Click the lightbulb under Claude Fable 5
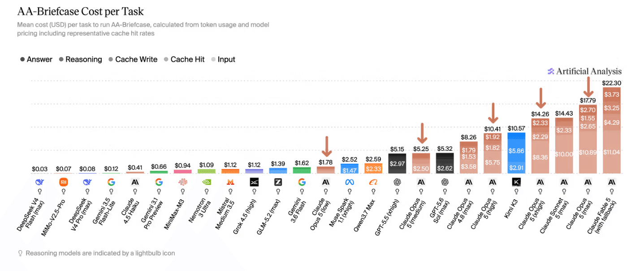 click(612, 191)
